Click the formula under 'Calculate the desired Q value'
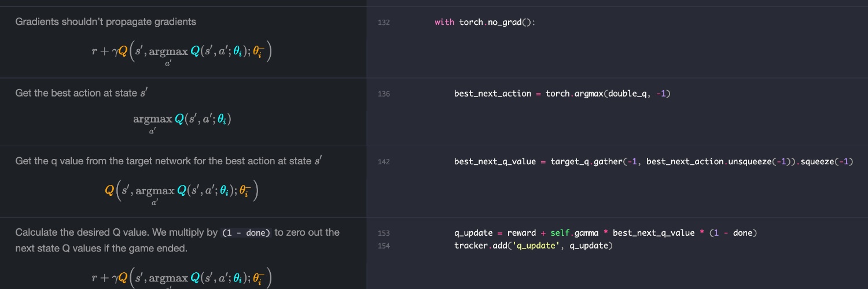 point(182,277)
